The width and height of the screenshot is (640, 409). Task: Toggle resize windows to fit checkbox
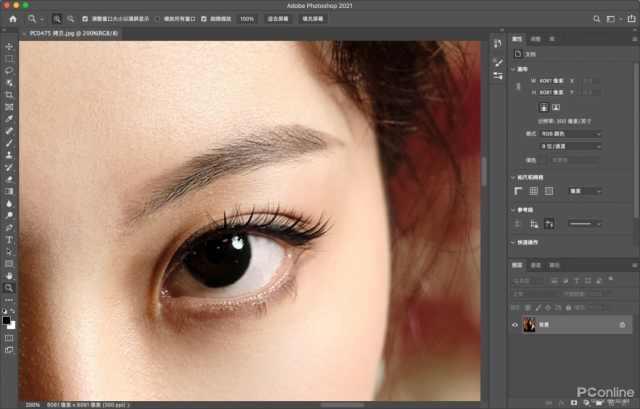point(85,19)
